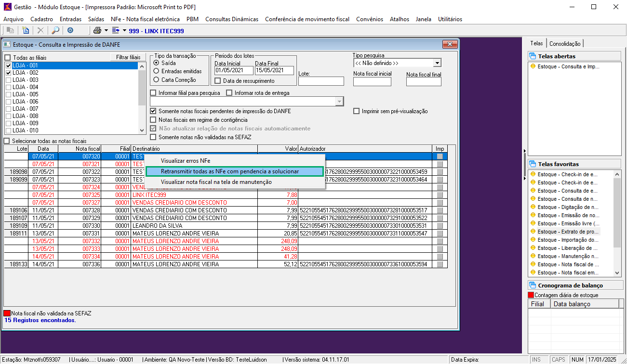Check Informar rota de entrega
The width and height of the screenshot is (627, 364).
(x=229, y=93)
